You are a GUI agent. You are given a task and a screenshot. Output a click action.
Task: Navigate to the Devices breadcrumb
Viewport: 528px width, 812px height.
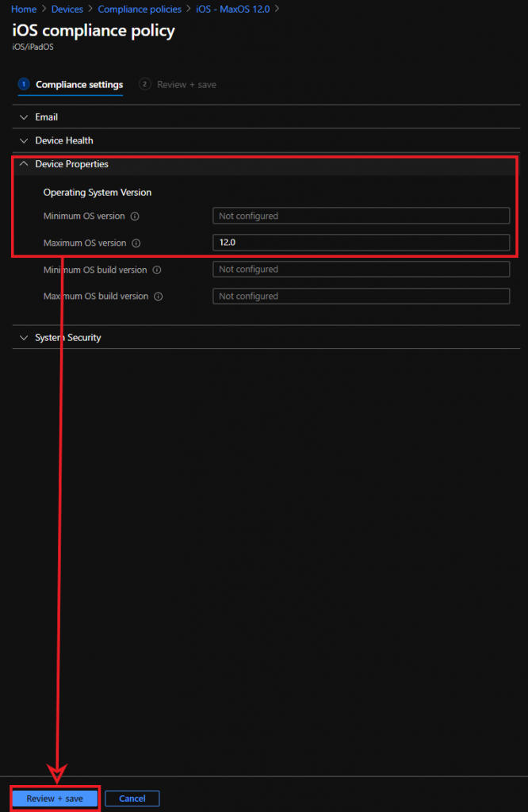pyautogui.click(x=67, y=9)
